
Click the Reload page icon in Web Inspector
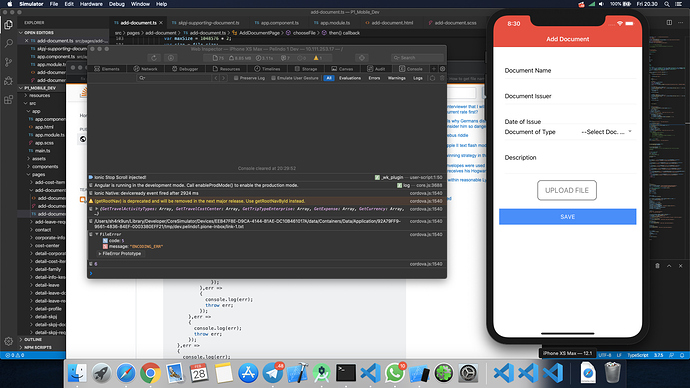154,58
